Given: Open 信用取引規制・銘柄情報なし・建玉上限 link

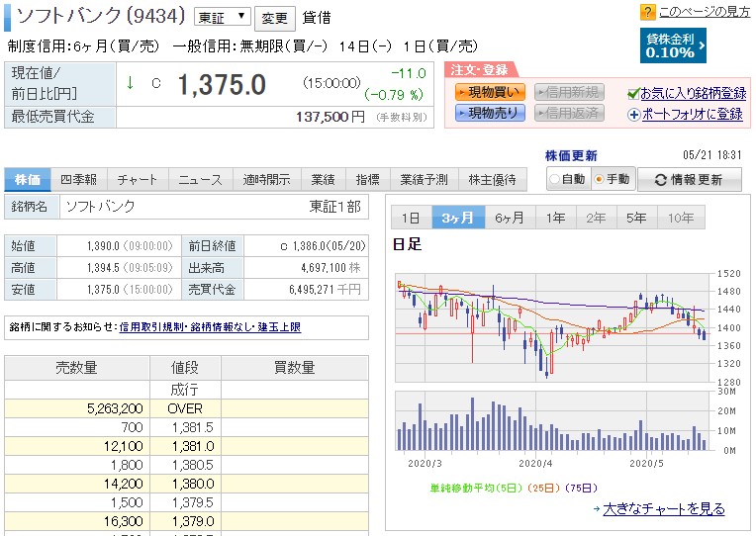Looking at the screenshot, I should click(x=210, y=327).
